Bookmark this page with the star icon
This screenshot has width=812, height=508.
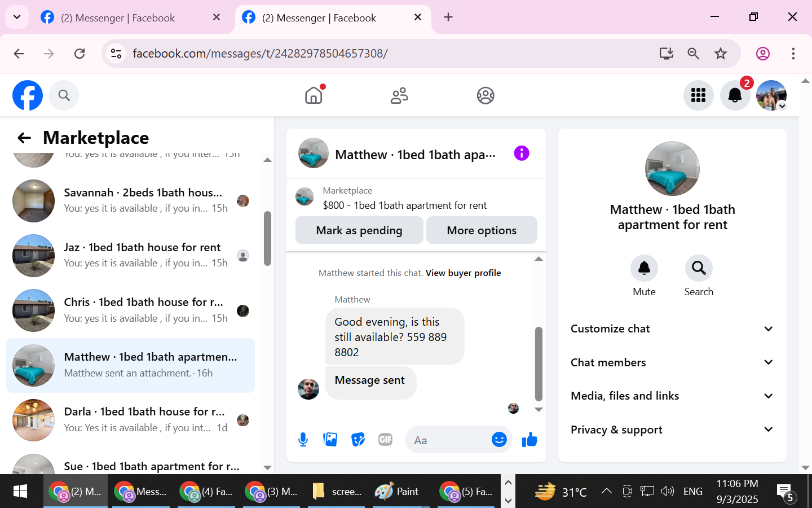point(721,54)
